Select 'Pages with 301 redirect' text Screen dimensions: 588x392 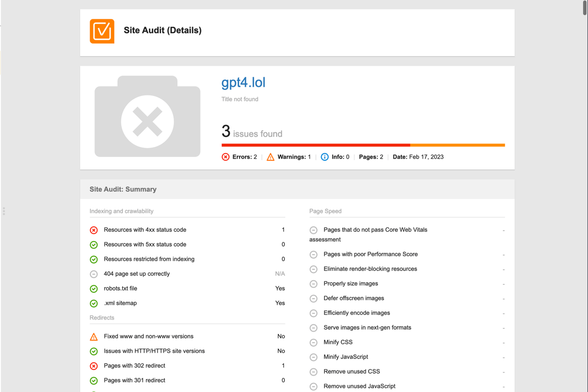tap(134, 380)
